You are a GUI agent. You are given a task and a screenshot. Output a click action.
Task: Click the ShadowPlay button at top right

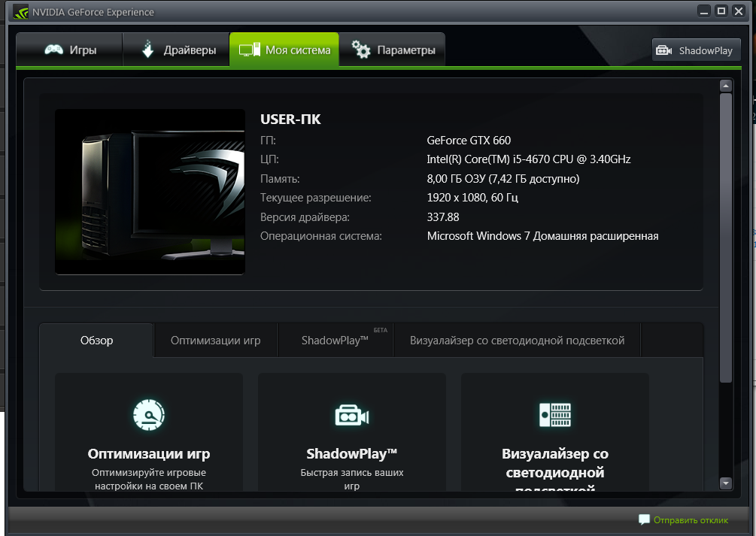pos(697,50)
